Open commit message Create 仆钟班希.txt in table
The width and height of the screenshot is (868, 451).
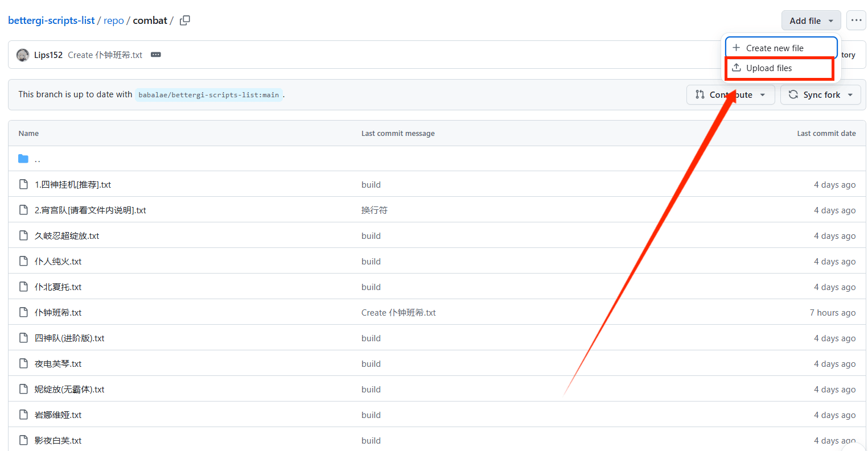point(398,313)
